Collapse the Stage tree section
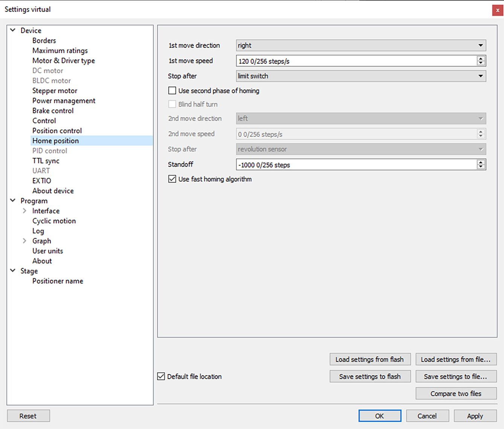The image size is (504, 429). 13,271
